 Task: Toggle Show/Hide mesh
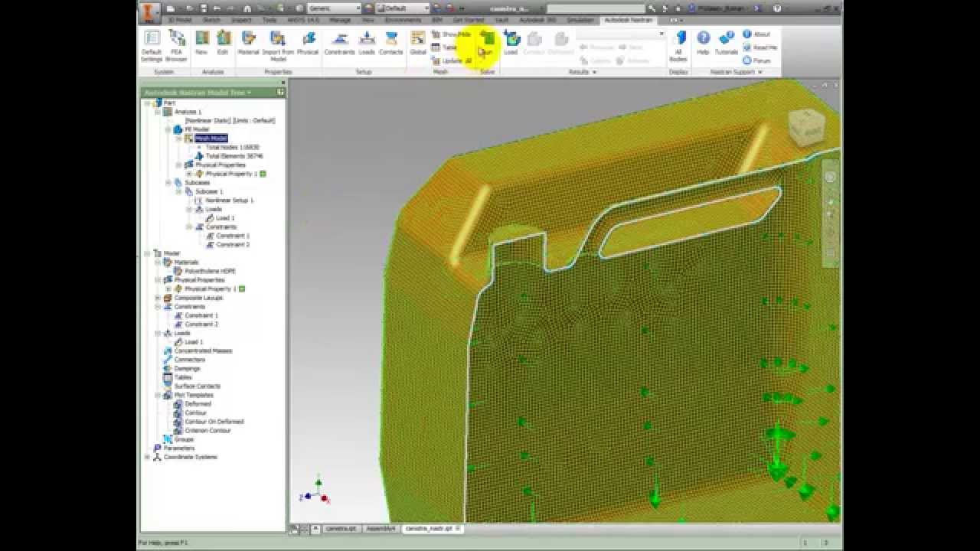(451, 34)
